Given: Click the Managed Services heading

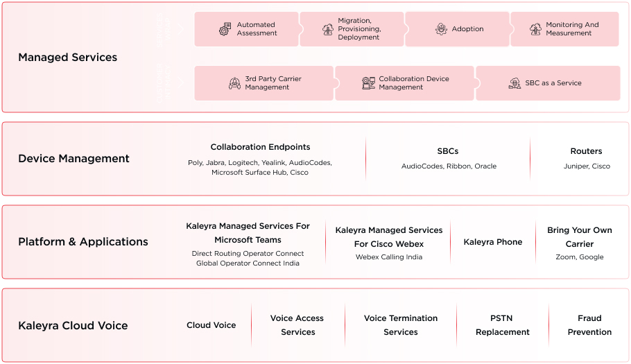Looking at the screenshot, I should pyautogui.click(x=68, y=58).
